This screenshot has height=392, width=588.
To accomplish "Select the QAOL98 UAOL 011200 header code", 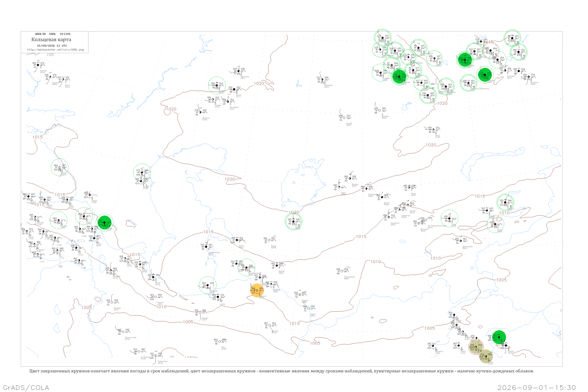I will [53, 34].
